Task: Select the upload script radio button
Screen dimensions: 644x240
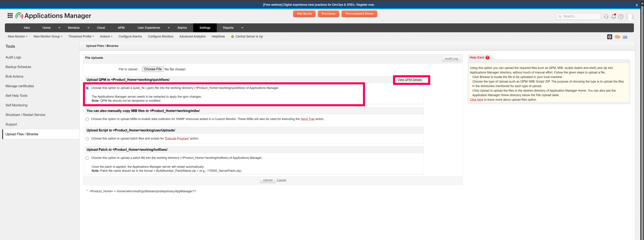Action: click(87, 139)
